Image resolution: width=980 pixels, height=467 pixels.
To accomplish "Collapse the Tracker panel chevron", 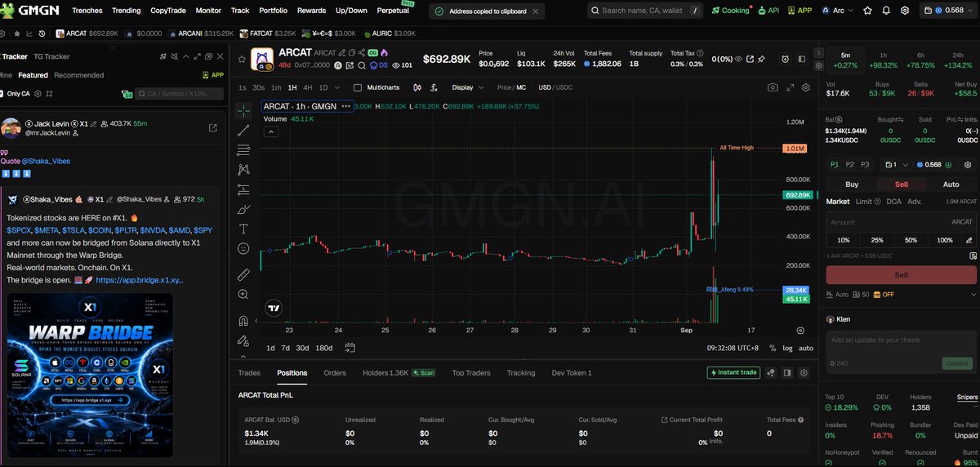I will (x=185, y=56).
